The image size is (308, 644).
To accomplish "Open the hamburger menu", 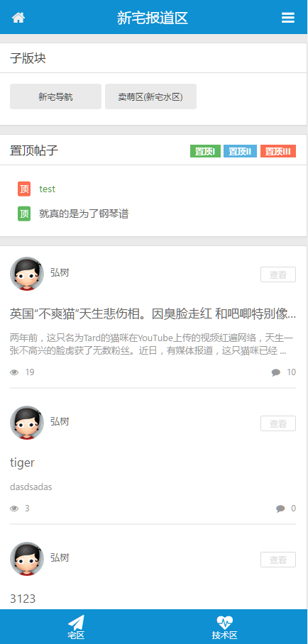I will tap(288, 18).
